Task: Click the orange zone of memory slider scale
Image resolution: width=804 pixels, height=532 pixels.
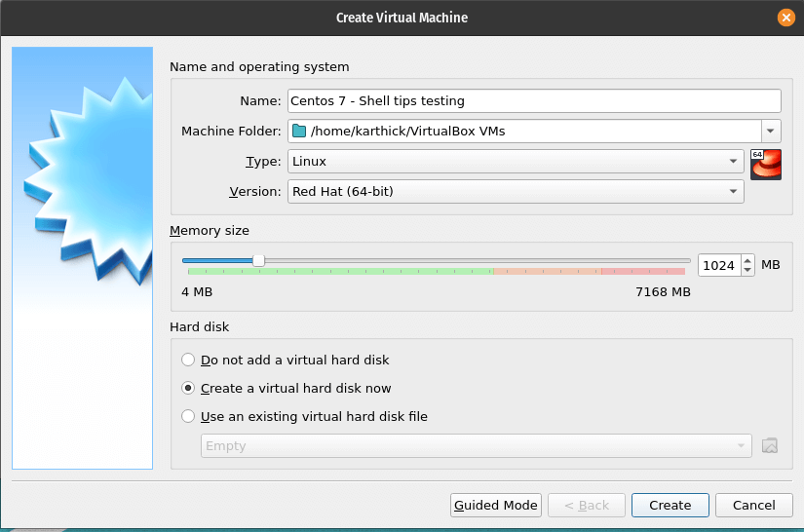Action: point(547,271)
